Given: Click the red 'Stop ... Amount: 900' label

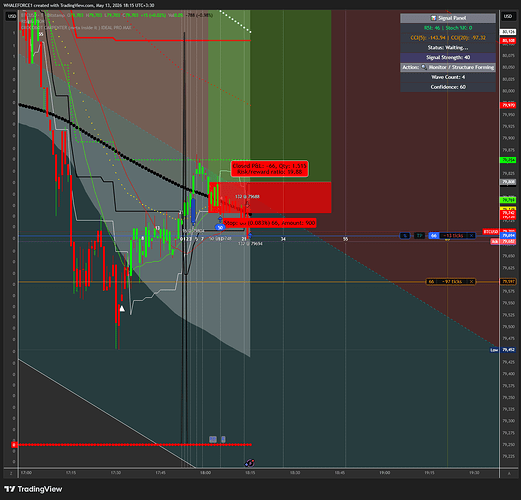Looking at the screenshot, I should [x=269, y=223].
